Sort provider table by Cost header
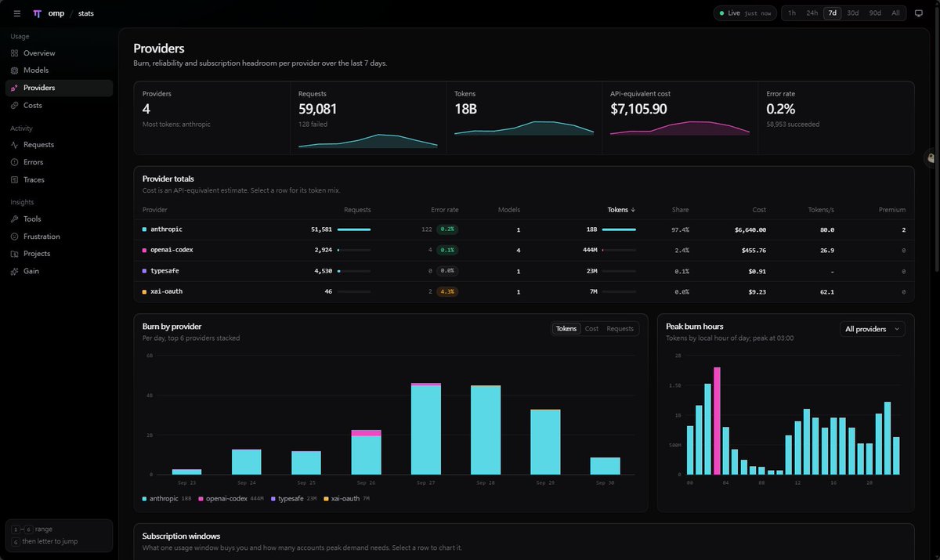 point(758,210)
